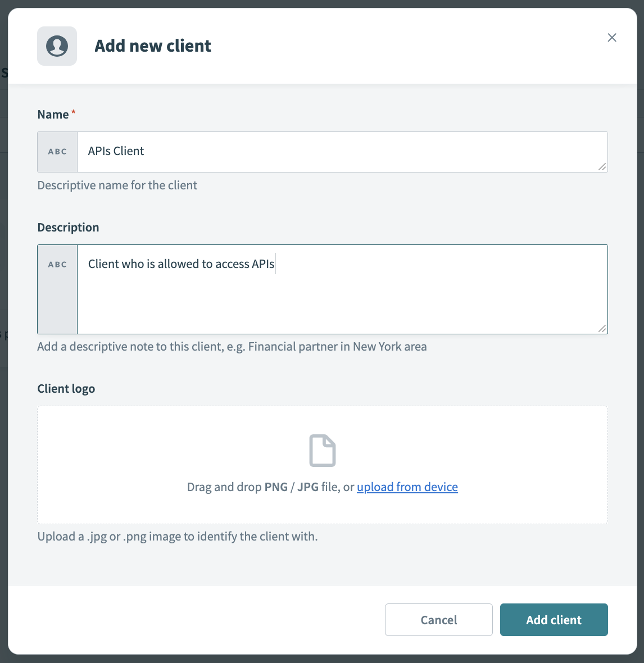Click the person silhouette in dialog header
Screen dimensions: 644x663
tap(57, 46)
